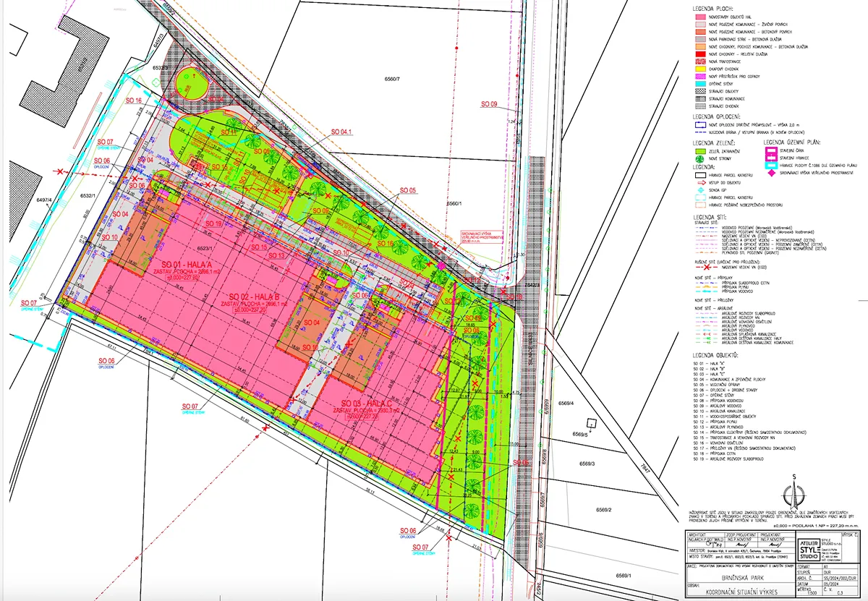Click the yellow Okapový chodník swatch
This screenshot has height=601, width=868.
click(700, 69)
